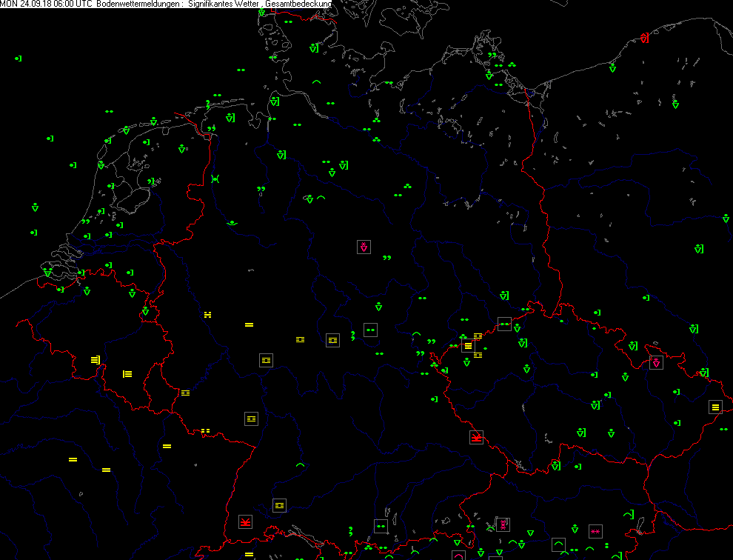
Task: Click the green opposing-brackets weather symbol
Action: [x=215, y=179]
